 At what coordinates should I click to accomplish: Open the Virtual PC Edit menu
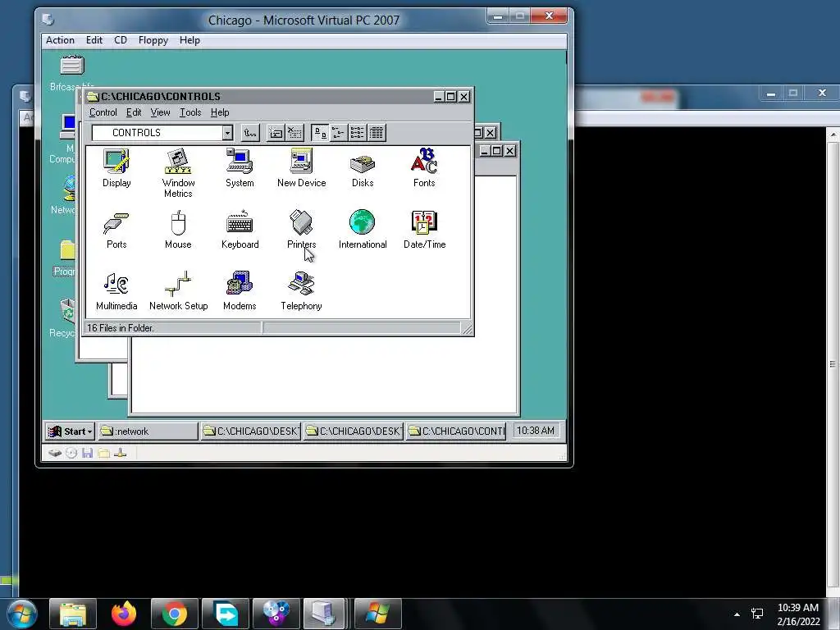tap(94, 40)
